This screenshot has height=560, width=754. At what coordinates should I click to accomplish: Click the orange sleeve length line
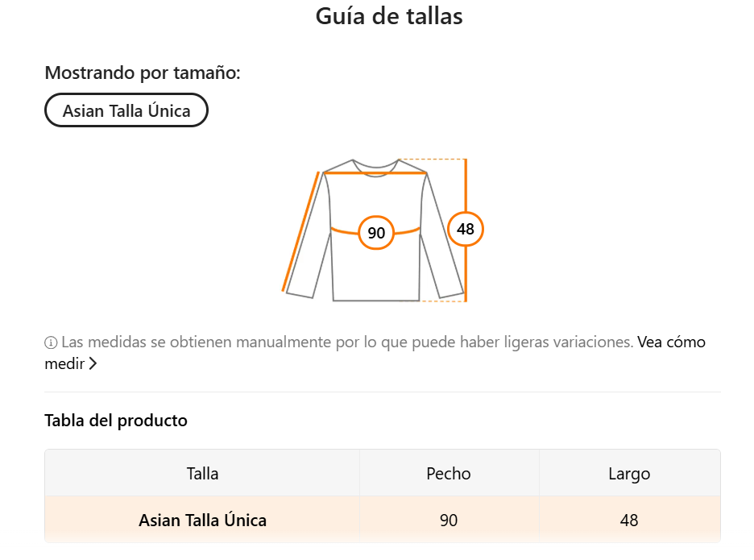(x=300, y=232)
